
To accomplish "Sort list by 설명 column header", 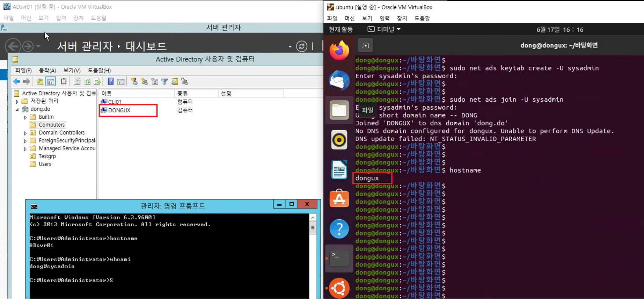I will (x=251, y=94).
